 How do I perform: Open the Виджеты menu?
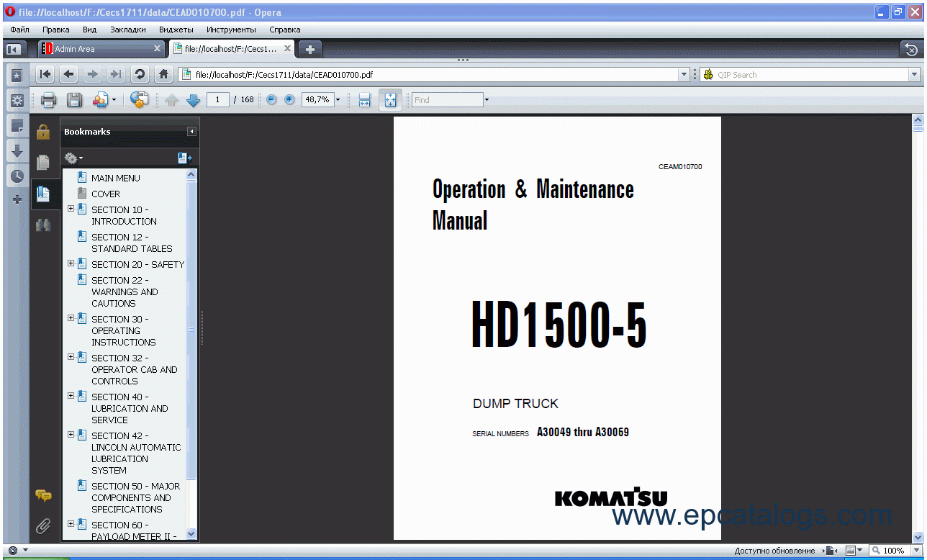pos(176,30)
